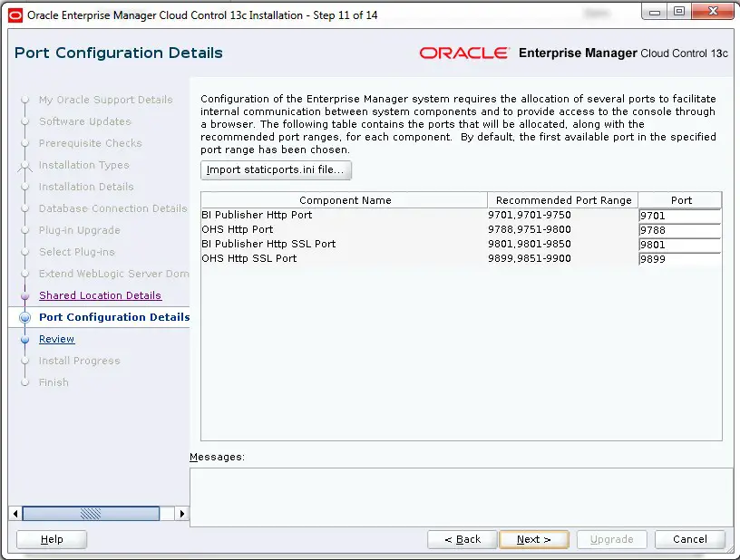Image resolution: width=740 pixels, height=560 pixels.
Task: Select OHS Http SSL Port row name
Action: coord(249,258)
